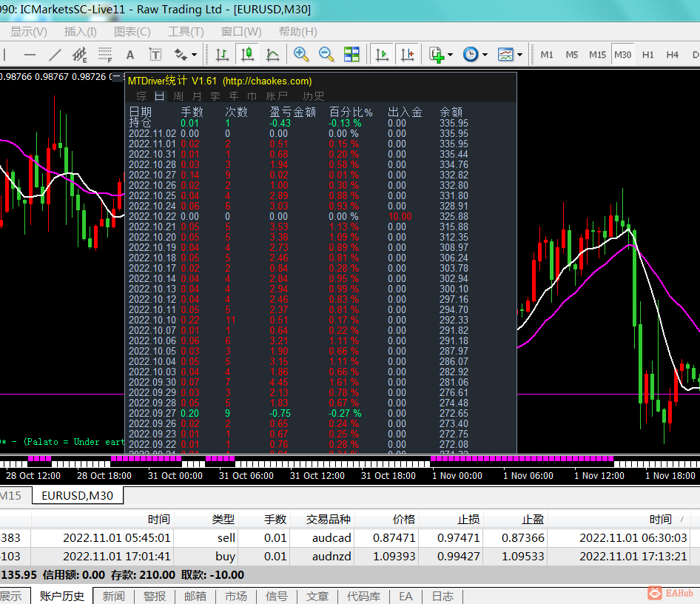Select the equidistant channel tool
700x604 pixels.
click(80, 55)
